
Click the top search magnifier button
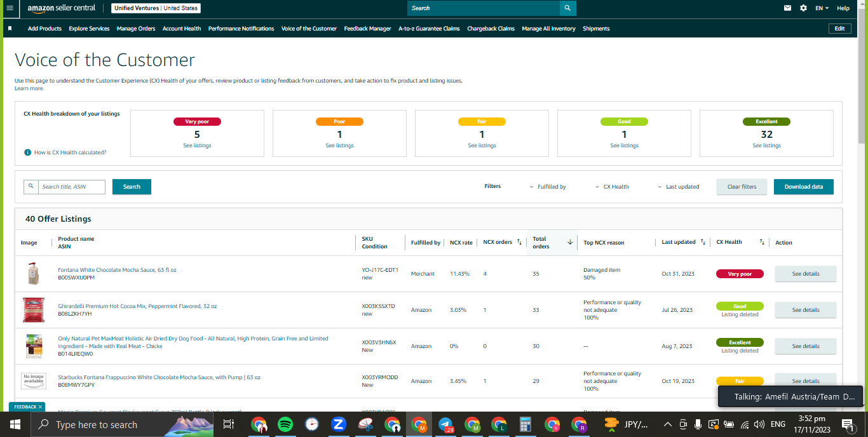(568, 8)
